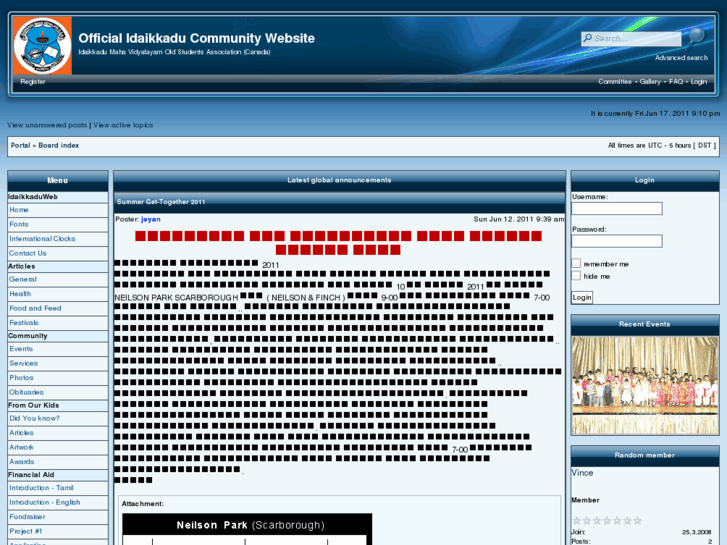Open Home in the menu
This screenshot has width=727, height=545.
[x=19, y=210]
